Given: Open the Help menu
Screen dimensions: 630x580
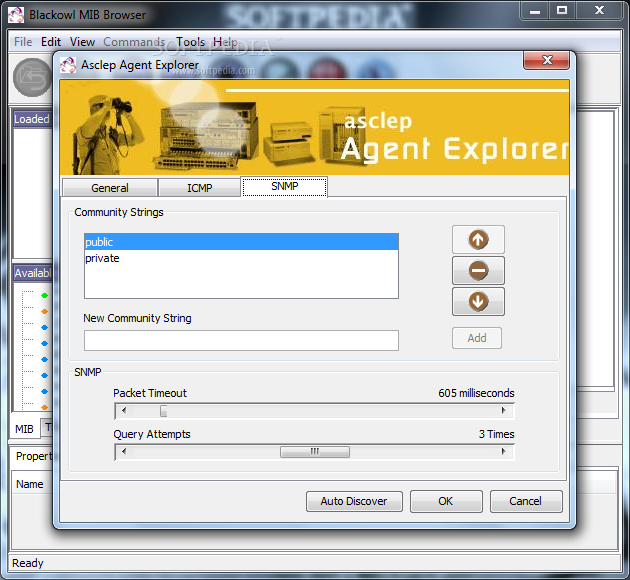Looking at the screenshot, I should coord(225,42).
